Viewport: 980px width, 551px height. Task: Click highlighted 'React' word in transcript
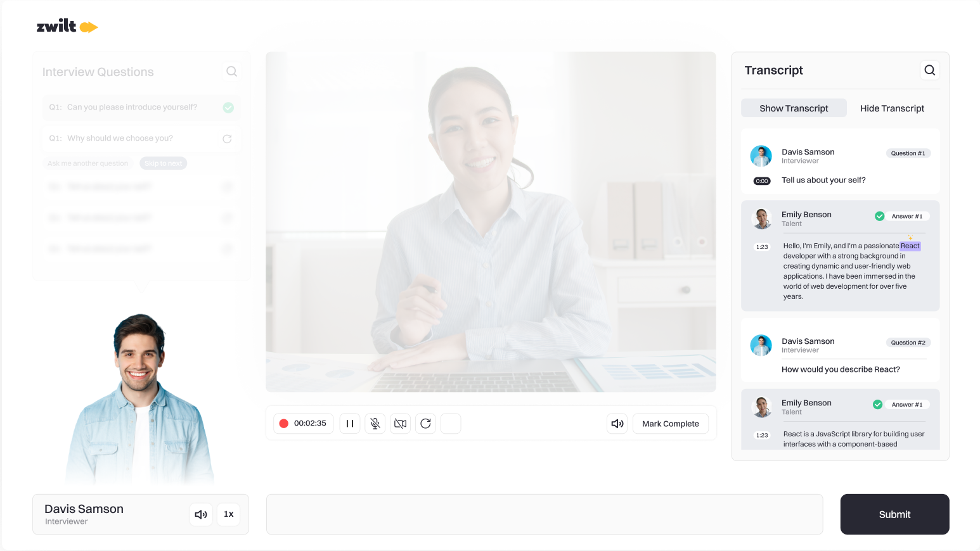910,246
